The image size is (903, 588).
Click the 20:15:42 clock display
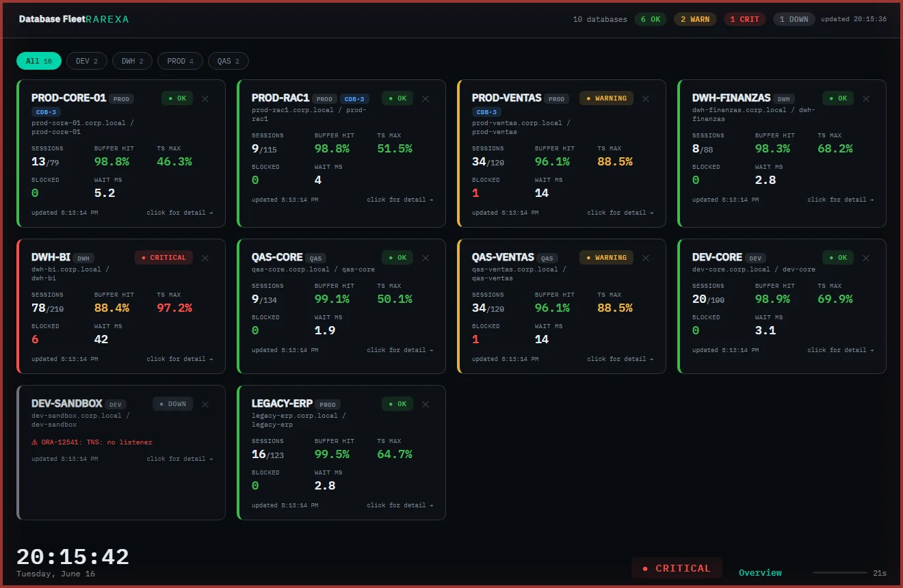click(x=73, y=557)
